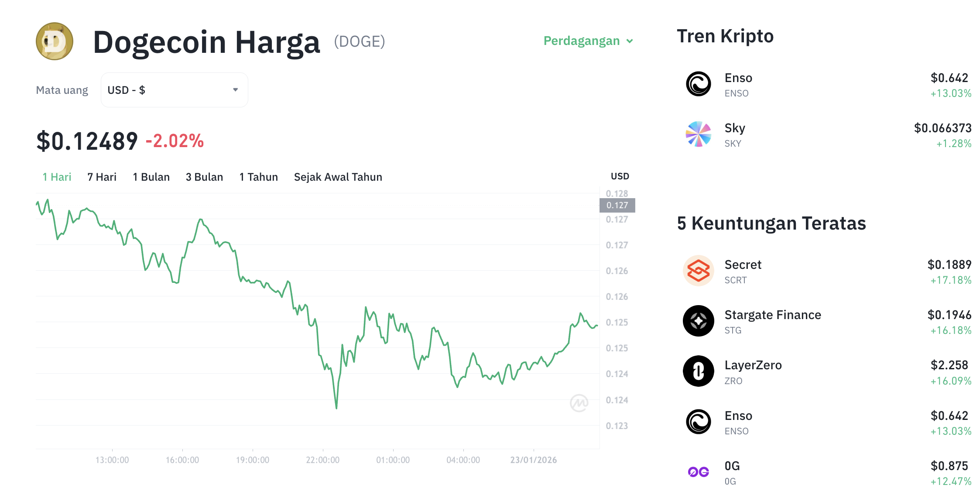Open the Mata uang selector arrow

[235, 89]
